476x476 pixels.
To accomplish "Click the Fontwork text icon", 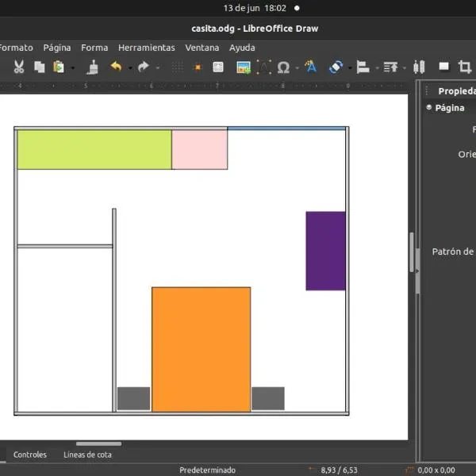I will pos(311,67).
